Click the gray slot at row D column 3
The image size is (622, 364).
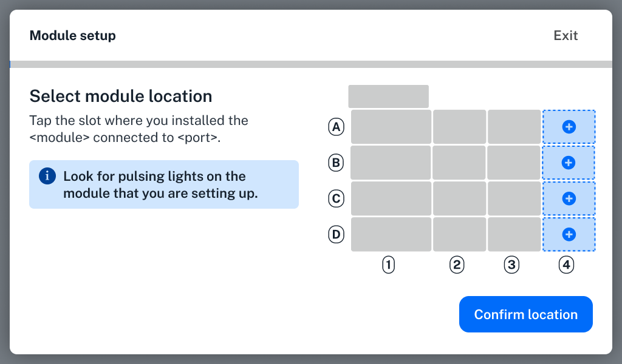pos(513,234)
